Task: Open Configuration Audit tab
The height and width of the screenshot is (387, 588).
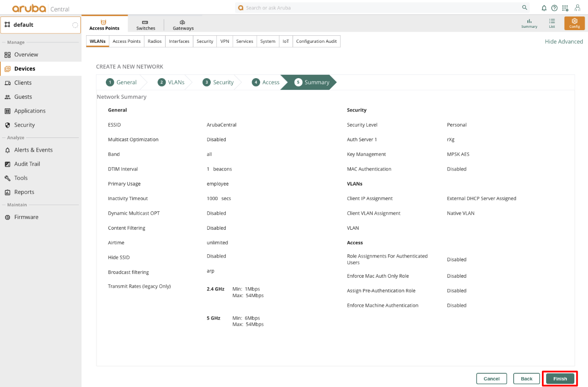Action: 316,41
